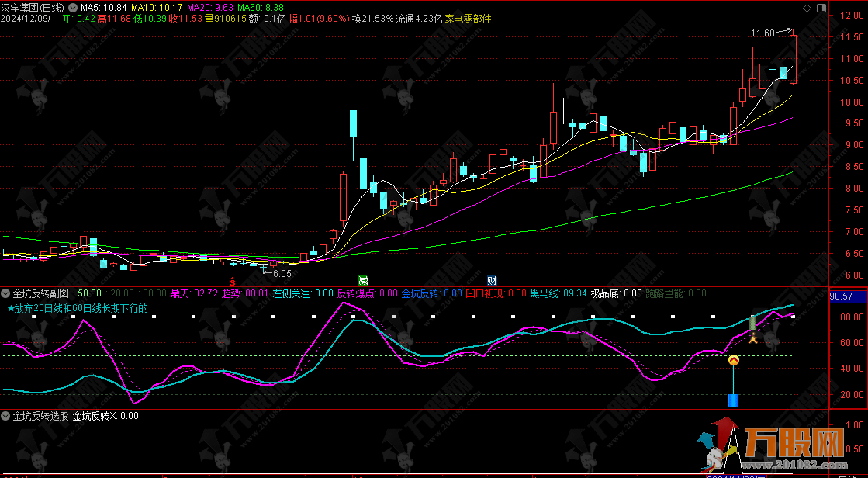This screenshot has height=478, width=868.
Task: Click the blue 财 marker on the time axis
Action: click(x=492, y=279)
